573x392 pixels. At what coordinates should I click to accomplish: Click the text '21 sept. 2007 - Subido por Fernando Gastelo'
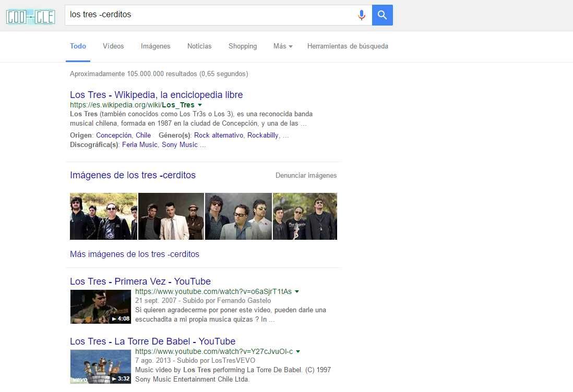(203, 300)
